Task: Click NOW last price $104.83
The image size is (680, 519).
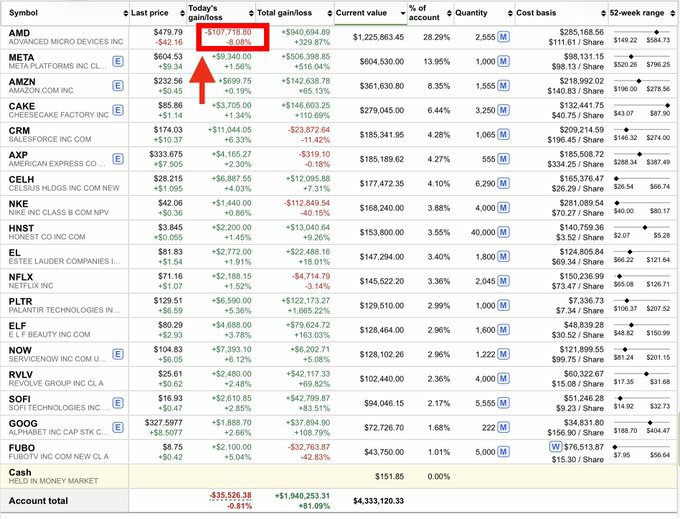Action: [168, 349]
